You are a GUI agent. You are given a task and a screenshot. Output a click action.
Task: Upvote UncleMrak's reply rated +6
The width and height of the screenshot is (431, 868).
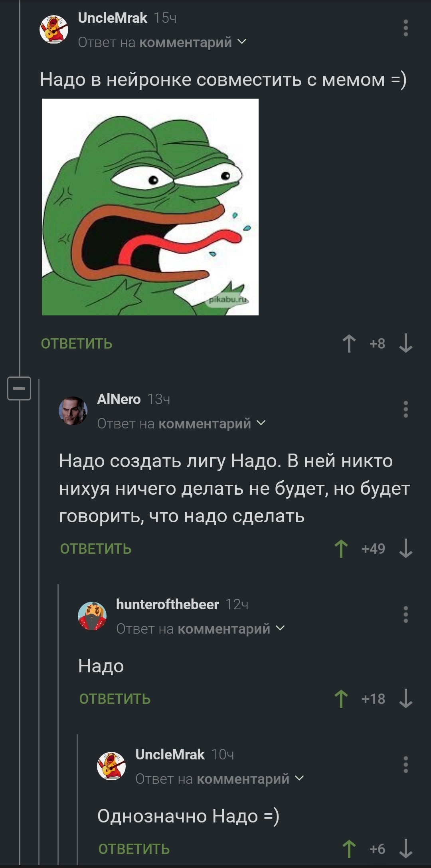point(349,849)
